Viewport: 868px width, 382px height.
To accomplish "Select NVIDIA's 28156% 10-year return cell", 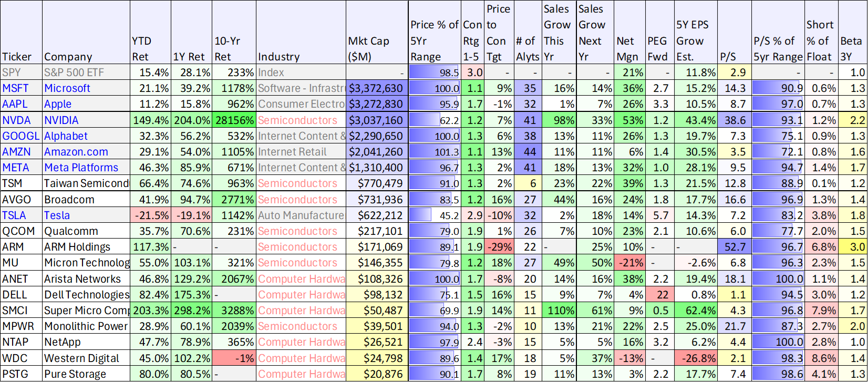I will tap(234, 120).
